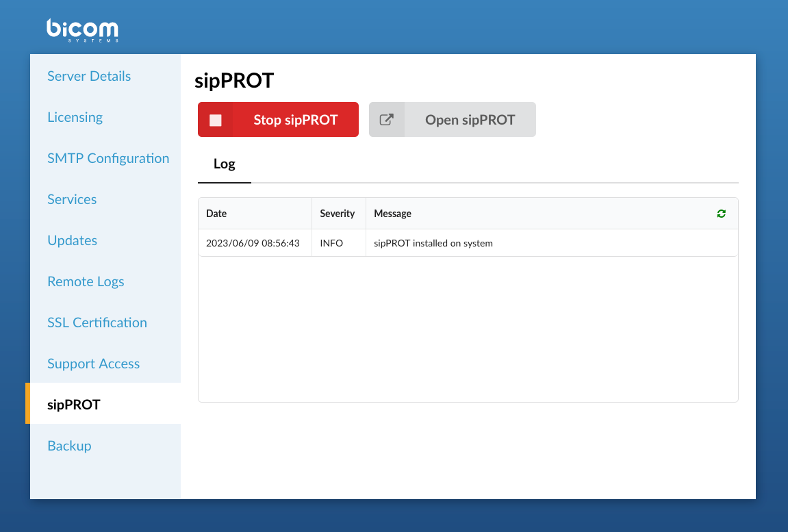Select Updates from the sidebar

click(x=72, y=240)
